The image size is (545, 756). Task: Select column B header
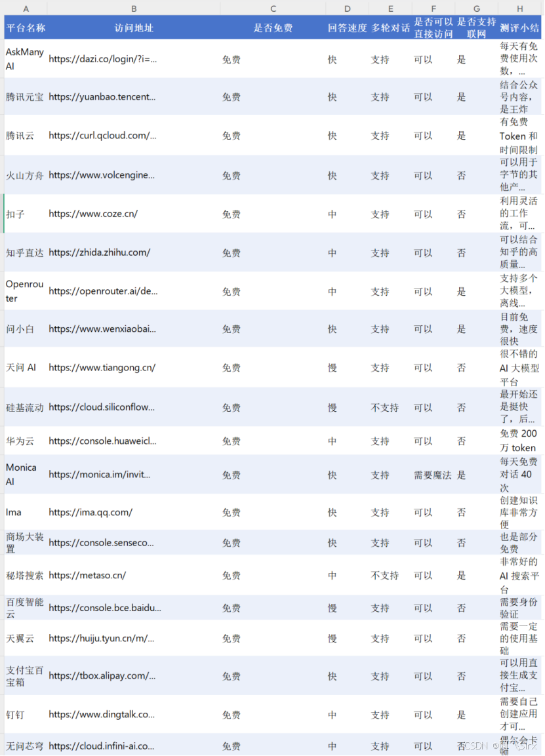[x=134, y=9]
